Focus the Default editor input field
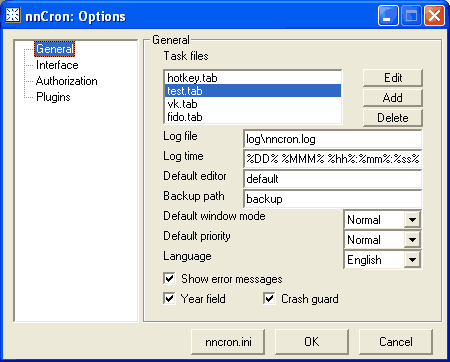 click(x=332, y=179)
